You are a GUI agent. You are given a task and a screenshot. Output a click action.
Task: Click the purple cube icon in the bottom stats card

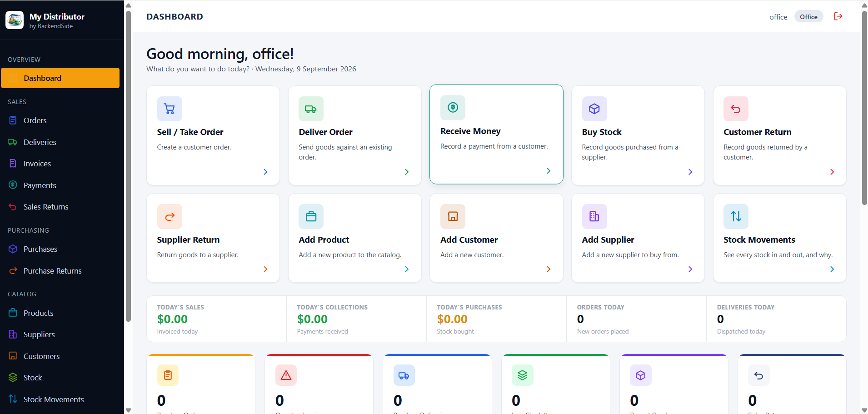pos(641,375)
